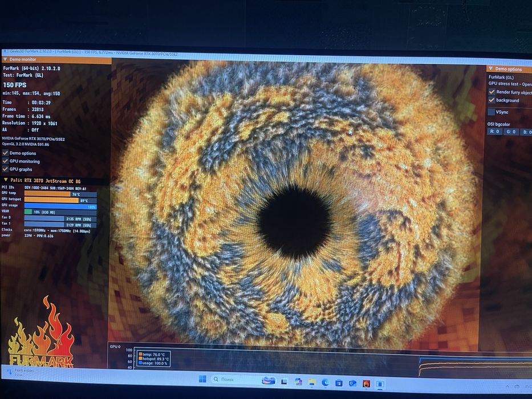Select the active blue window taskbar icon

(380, 384)
